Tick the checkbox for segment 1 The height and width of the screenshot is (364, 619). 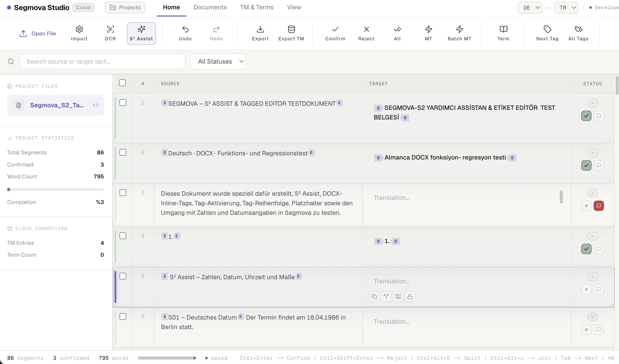(123, 103)
